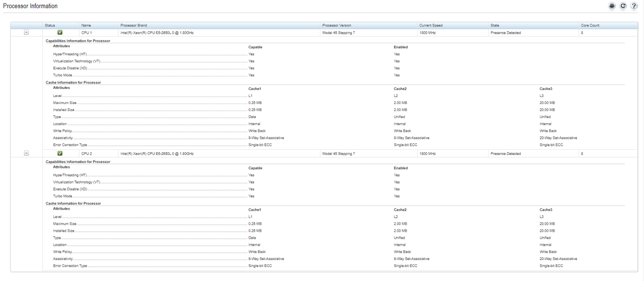Click CPU 2 Virtualization Technology (VT) label
Screen dimensions: 644x281
[x=76, y=182]
